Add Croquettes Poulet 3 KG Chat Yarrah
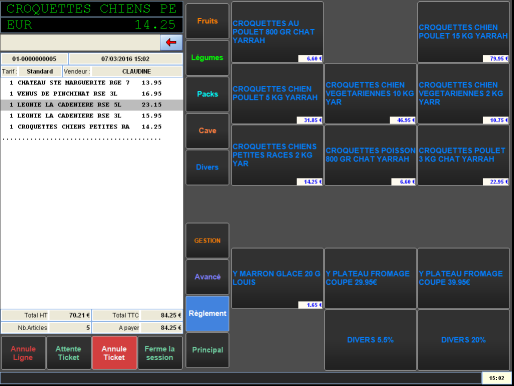 463,155
